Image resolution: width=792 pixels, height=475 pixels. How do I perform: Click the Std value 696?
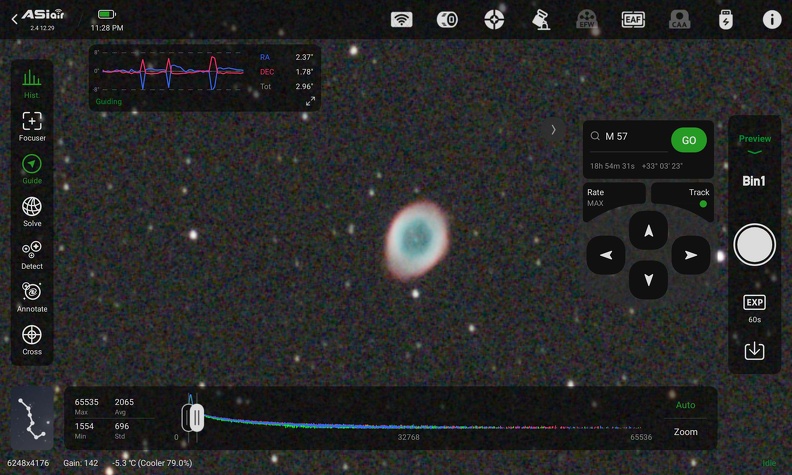[x=122, y=426]
